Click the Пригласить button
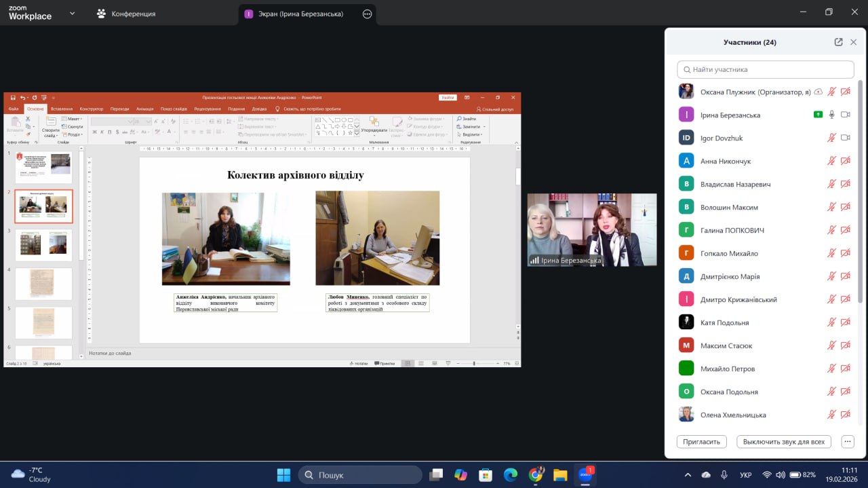868x488 pixels. pyautogui.click(x=701, y=441)
